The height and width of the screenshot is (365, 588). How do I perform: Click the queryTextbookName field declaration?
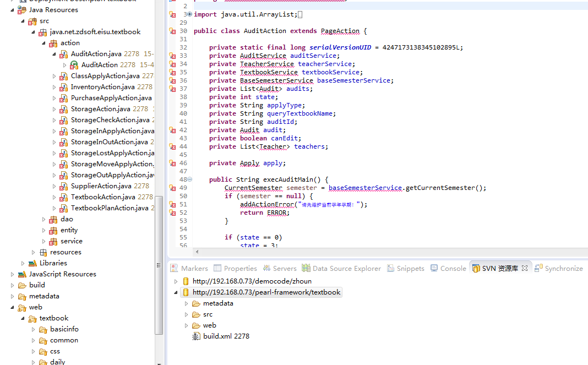point(300,113)
